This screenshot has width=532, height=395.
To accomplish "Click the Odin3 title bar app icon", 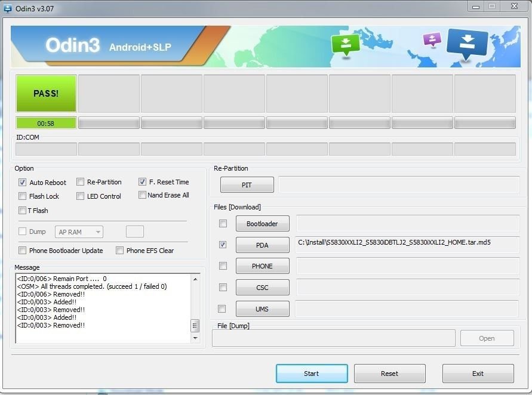I will click(x=8, y=8).
